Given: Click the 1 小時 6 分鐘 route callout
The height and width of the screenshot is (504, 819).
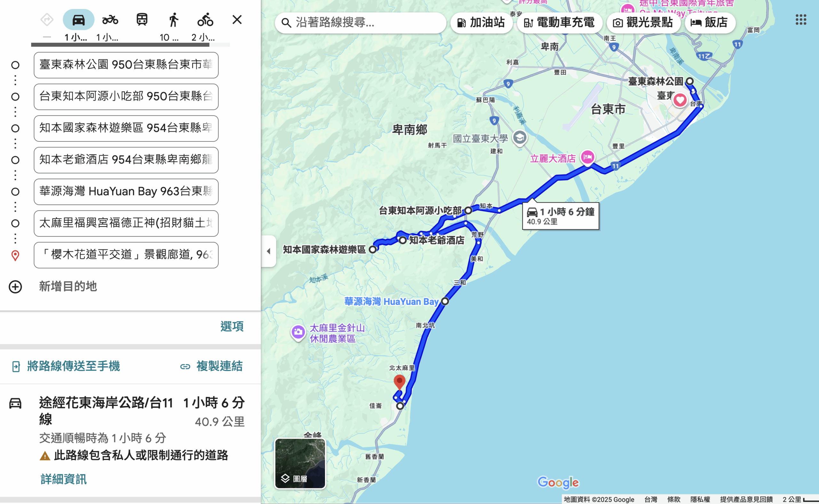Looking at the screenshot, I should point(561,216).
